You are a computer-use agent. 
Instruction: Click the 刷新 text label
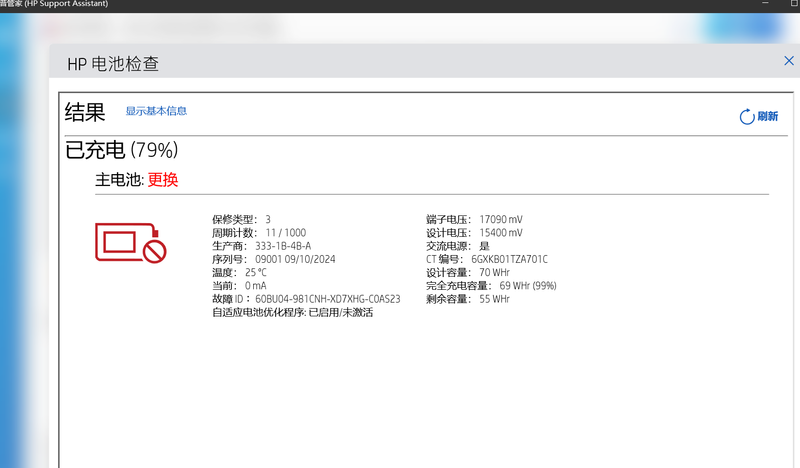(768, 117)
